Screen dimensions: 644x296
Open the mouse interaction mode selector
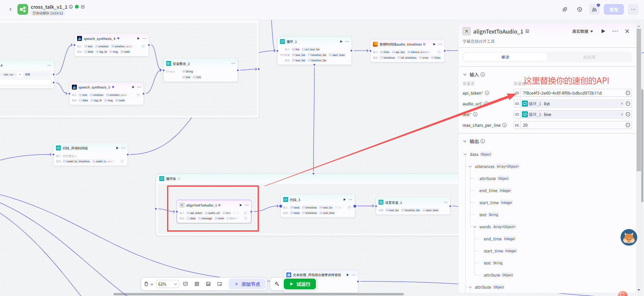(148, 284)
